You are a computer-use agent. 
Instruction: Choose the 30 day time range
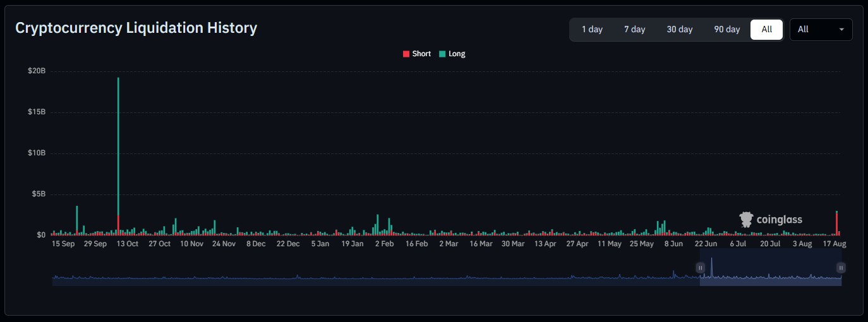(680, 30)
